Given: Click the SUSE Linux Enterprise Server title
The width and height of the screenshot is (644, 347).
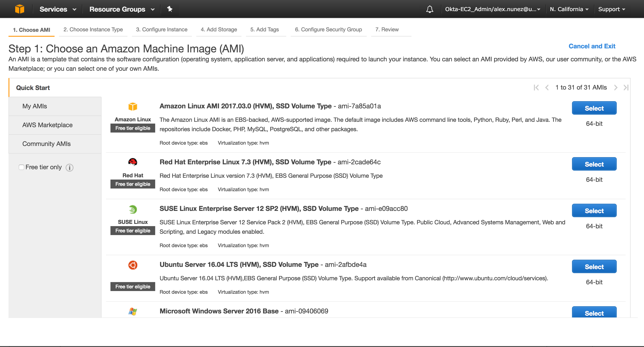Looking at the screenshot, I should click(259, 209).
